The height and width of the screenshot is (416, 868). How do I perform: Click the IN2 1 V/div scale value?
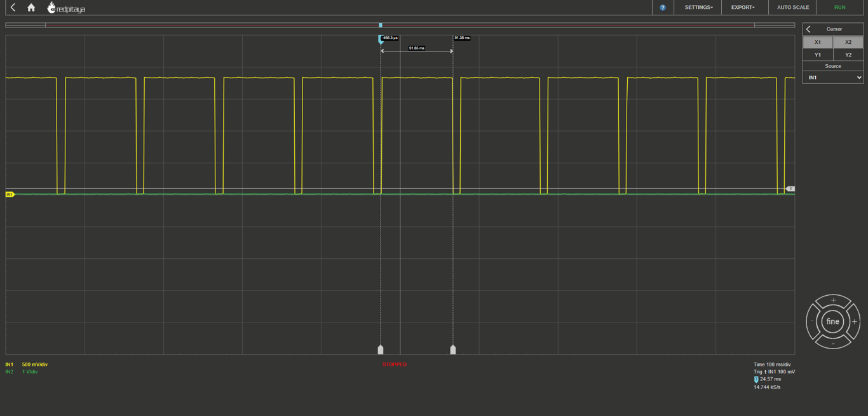pyautogui.click(x=30, y=372)
